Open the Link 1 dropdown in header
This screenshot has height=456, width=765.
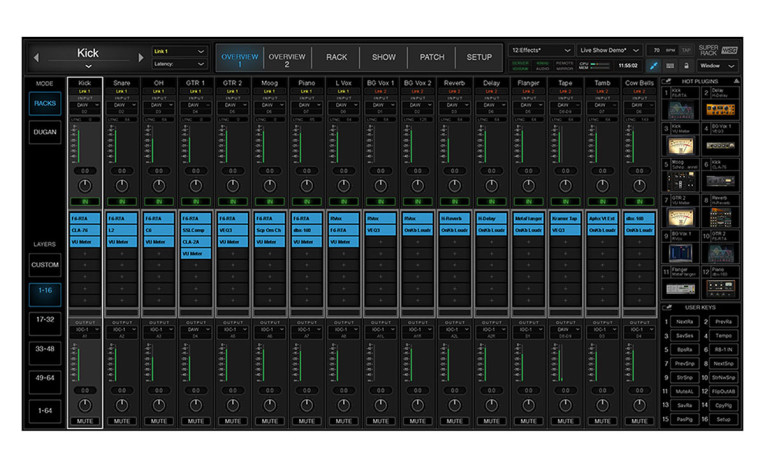point(179,51)
